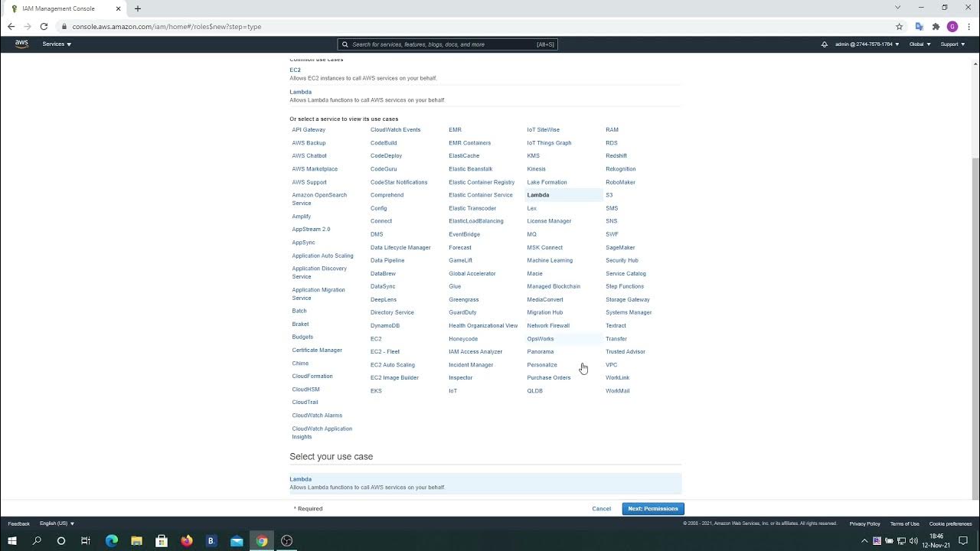Screen dimensions: 980x551
Task: Click the browser back arrow
Action: point(11,26)
